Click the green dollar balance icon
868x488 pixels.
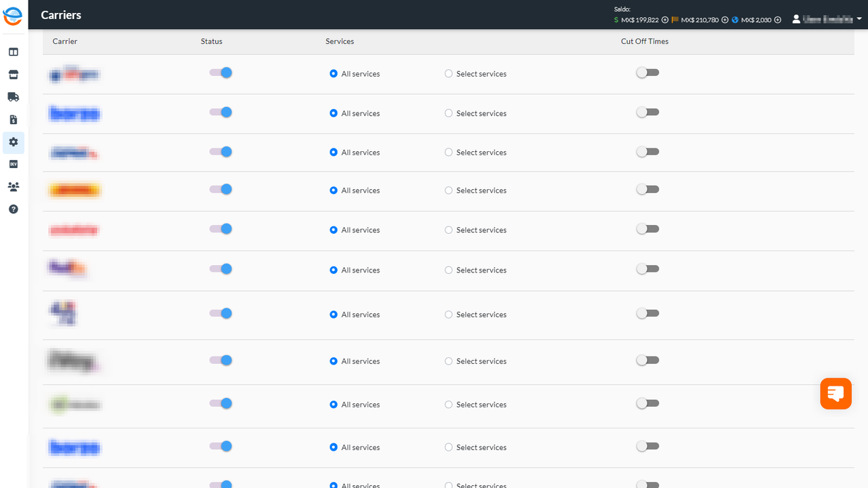tap(616, 20)
